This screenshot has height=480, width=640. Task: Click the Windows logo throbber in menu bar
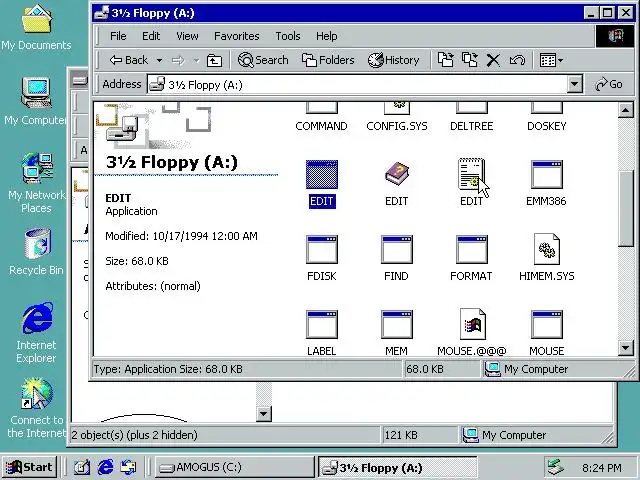[615, 36]
